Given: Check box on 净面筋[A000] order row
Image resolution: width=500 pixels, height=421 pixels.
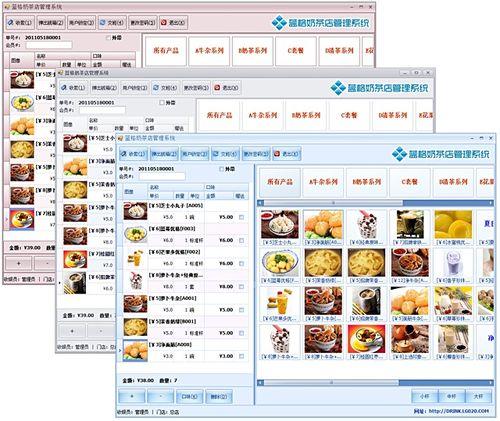Looking at the screenshot, I should [x=241, y=356].
